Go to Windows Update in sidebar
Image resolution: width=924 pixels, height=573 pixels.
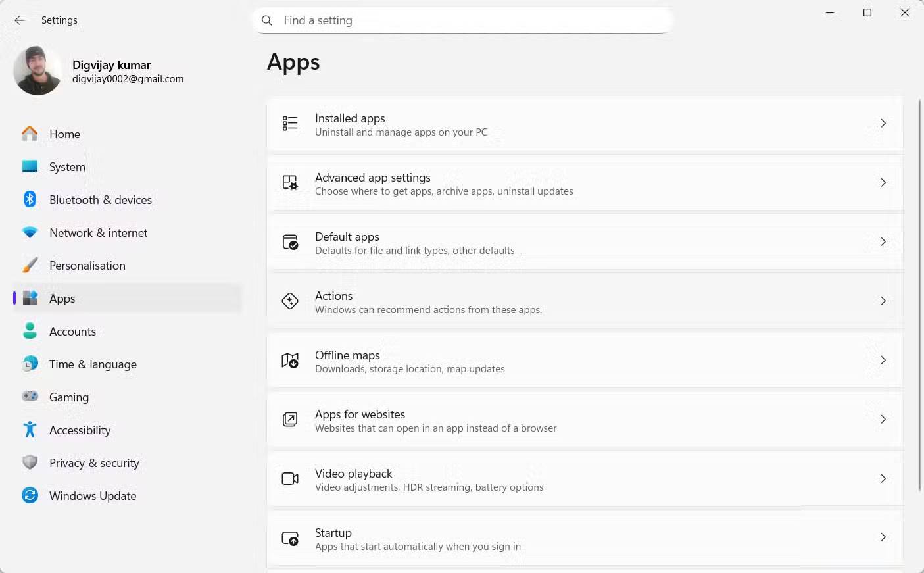click(x=93, y=496)
